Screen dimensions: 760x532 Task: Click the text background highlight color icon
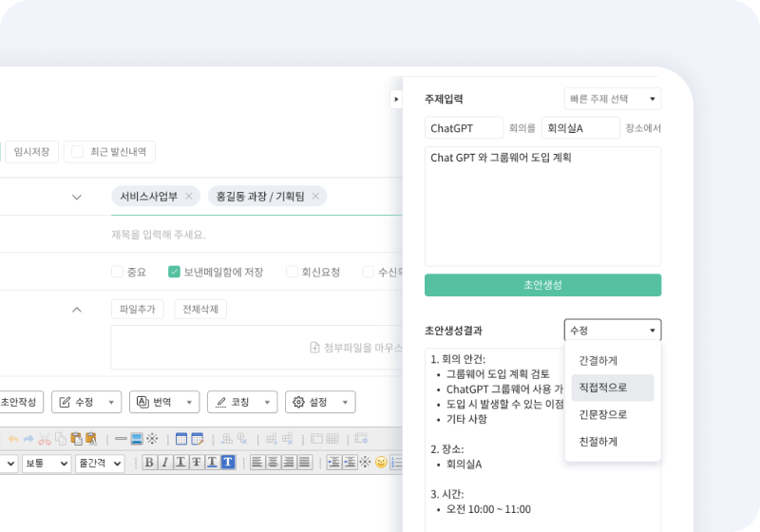coord(228,463)
